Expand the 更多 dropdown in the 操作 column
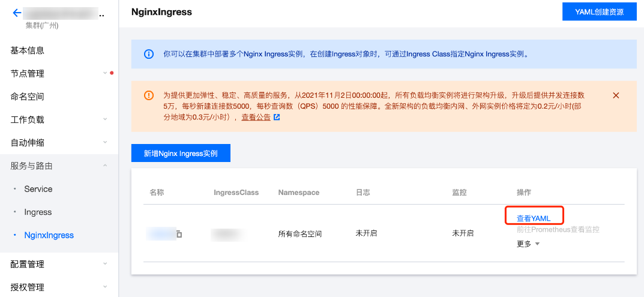The width and height of the screenshot is (644, 297). pyautogui.click(x=528, y=244)
